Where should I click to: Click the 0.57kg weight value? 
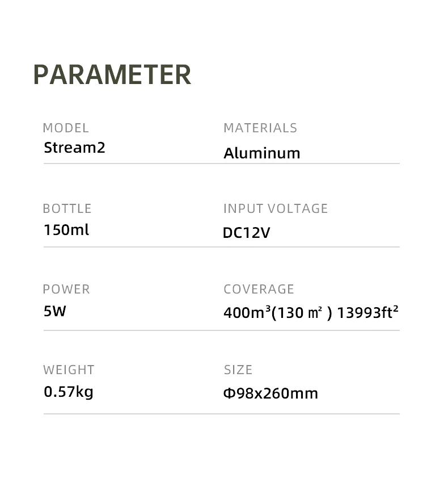(69, 392)
